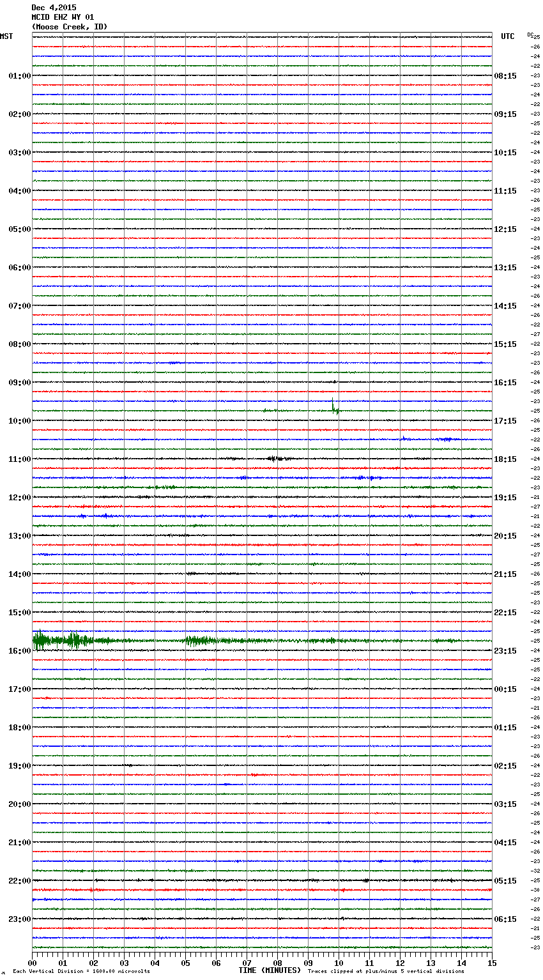
Task: Select the 14:15 UTC time label
Action: point(505,306)
